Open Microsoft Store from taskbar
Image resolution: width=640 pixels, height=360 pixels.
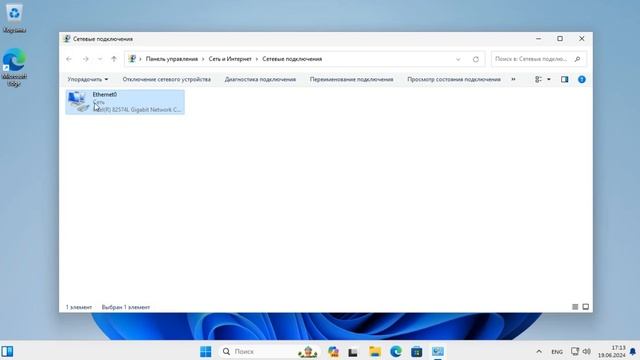[x=417, y=351]
